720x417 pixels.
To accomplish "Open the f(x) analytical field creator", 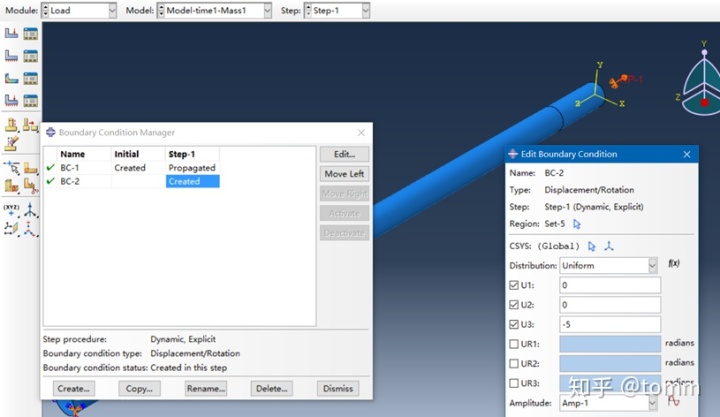I will (x=674, y=263).
